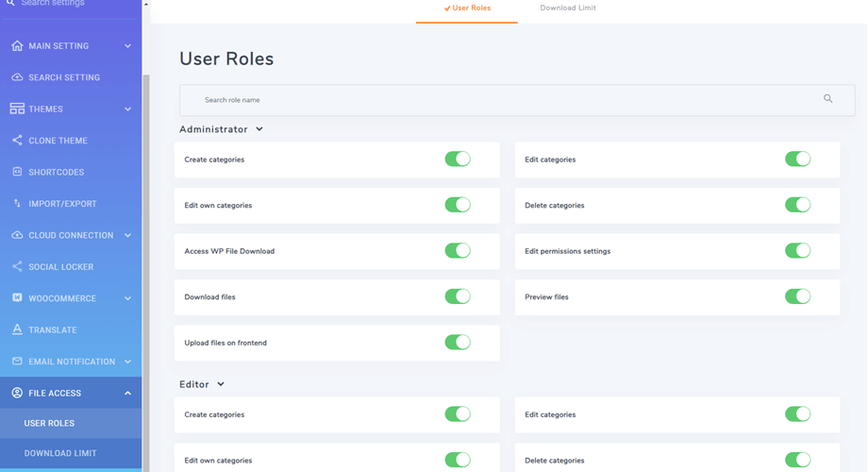Click the Translate icon in sidebar
This screenshot has height=472, width=868.
pos(17,329)
